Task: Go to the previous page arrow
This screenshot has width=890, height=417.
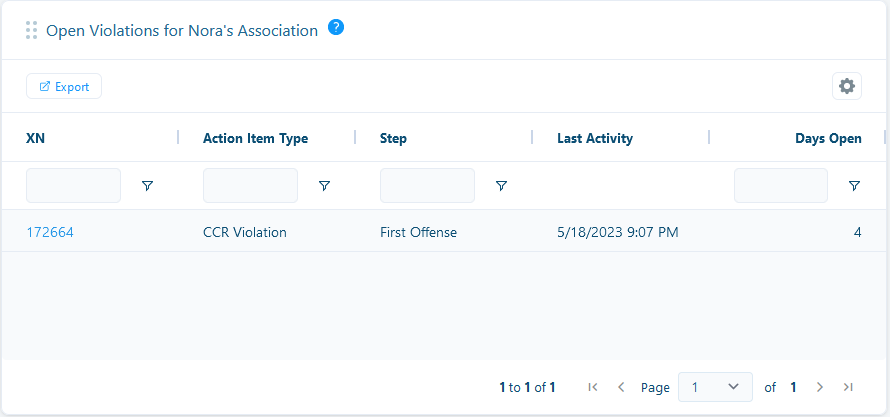Action: point(620,387)
